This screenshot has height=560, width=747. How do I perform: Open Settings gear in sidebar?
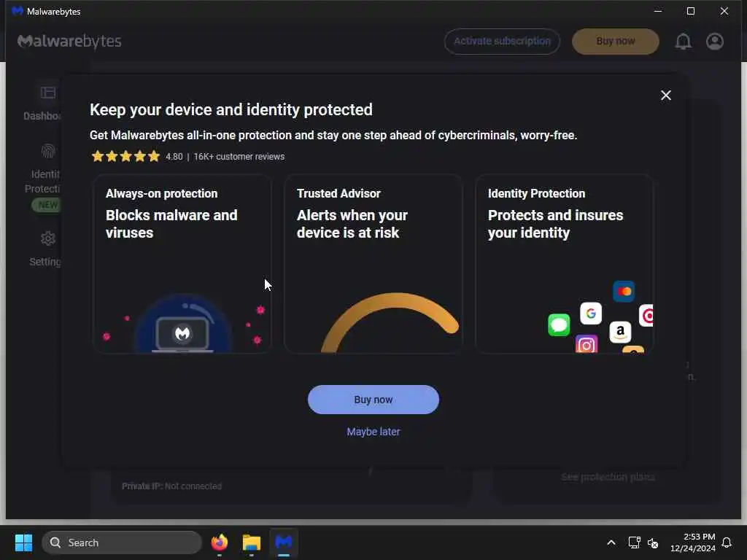[47, 238]
